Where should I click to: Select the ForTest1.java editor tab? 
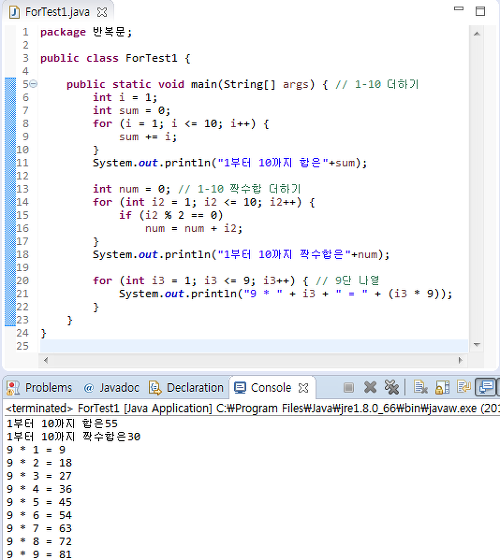57,12
